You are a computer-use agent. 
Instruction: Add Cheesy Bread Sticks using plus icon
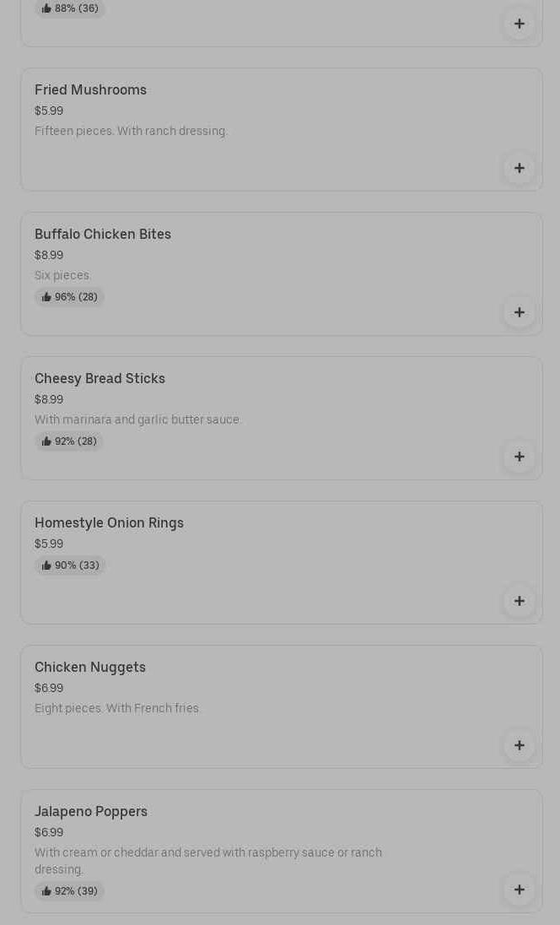tap(519, 457)
